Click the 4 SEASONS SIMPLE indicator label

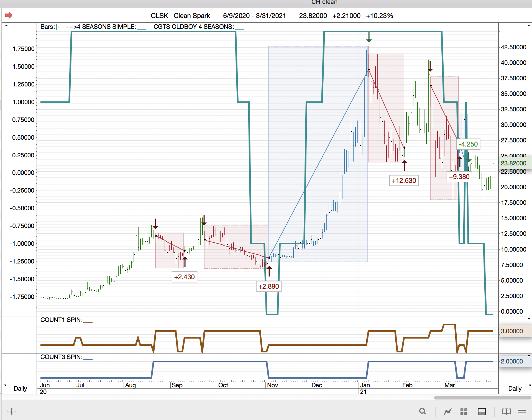tap(106, 27)
